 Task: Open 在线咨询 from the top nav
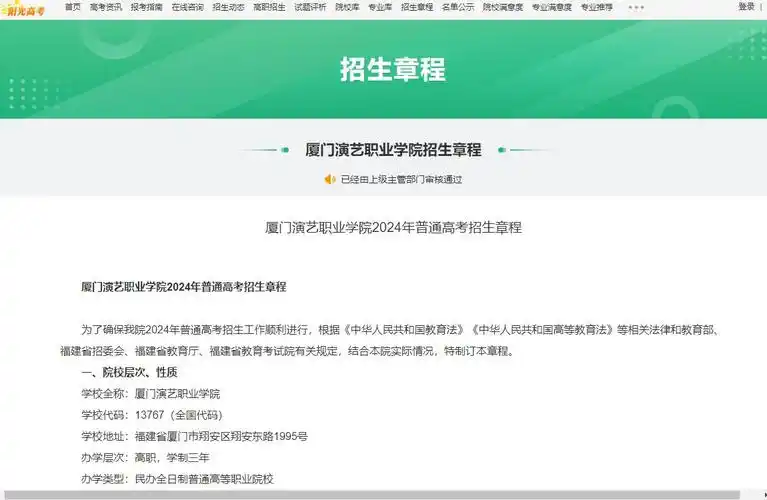click(x=187, y=7)
